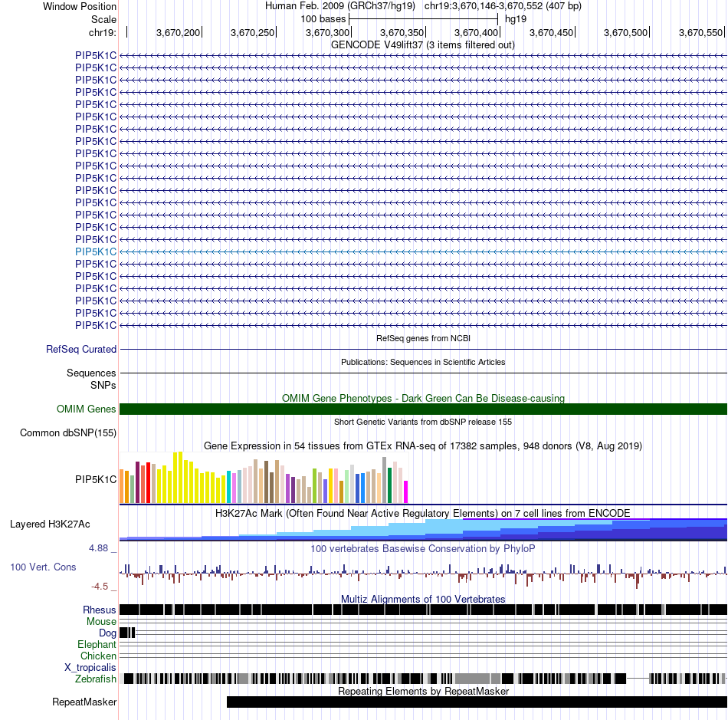Click the dark green bar in GTEx chart
Image resolution: width=728 pixels, height=720 pixels.
pyautogui.click(x=389, y=486)
